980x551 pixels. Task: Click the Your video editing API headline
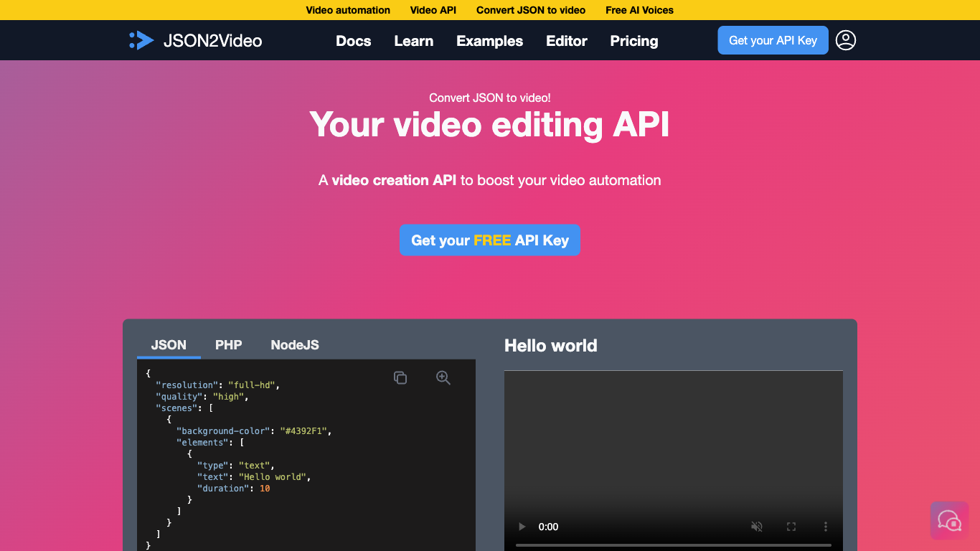pyautogui.click(x=490, y=125)
